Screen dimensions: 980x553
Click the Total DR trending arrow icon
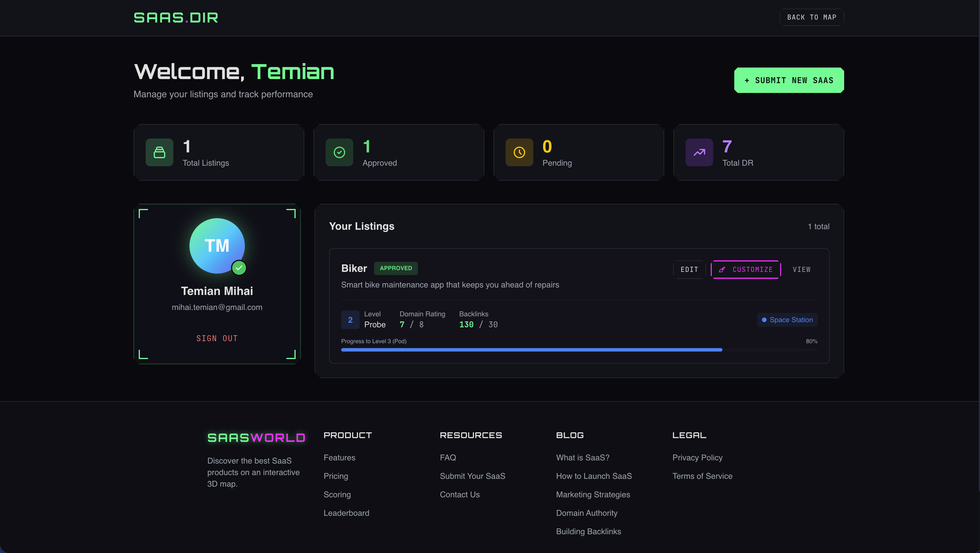pyautogui.click(x=699, y=152)
